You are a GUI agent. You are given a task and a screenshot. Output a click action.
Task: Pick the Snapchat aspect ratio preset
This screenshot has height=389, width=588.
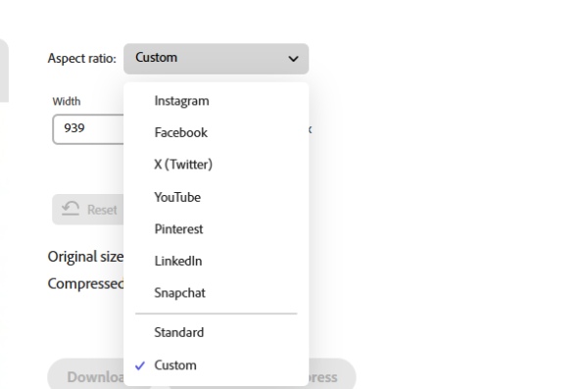tap(216, 293)
